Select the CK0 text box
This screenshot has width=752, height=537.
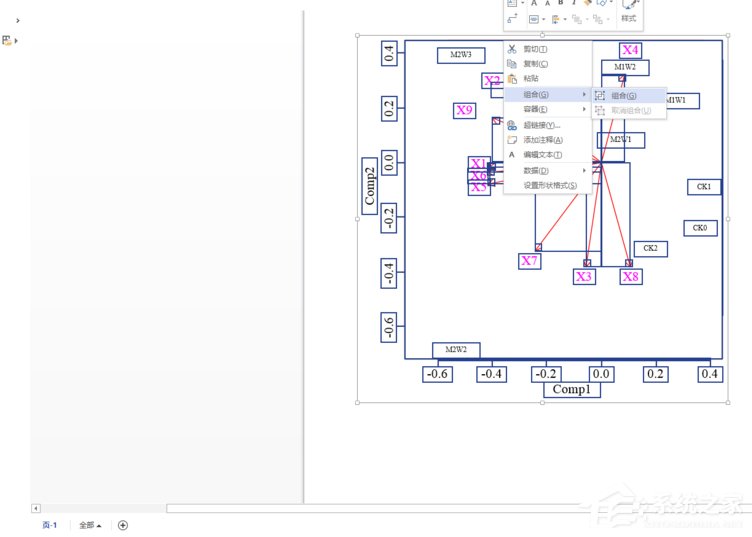click(x=700, y=228)
